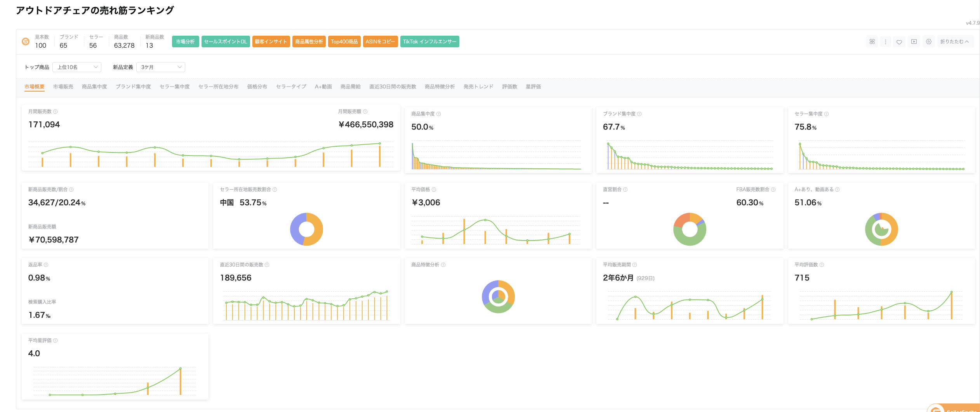This screenshot has height=412, width=980.
Task: Click the 平均星評価 value 4.0
Action: (34, 353)
